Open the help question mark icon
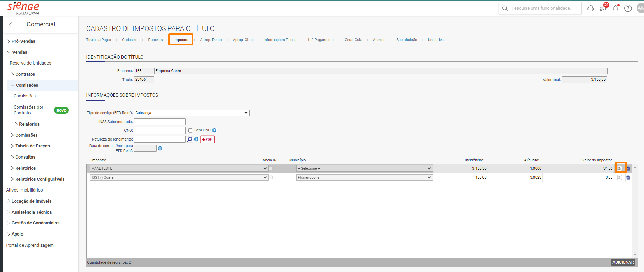Screen dimensions: 644x272 click(x=628, y=8)
